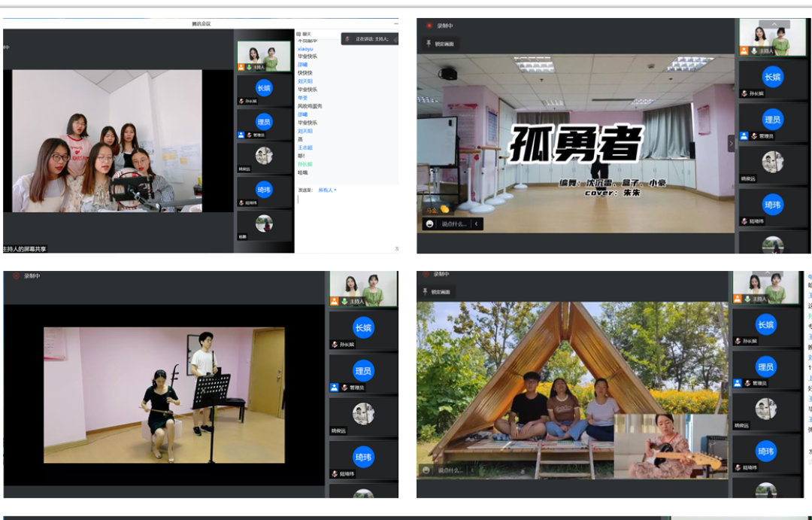Click the 锁定画面 pin button in 孤勇者 window
The width and height of the screenshot is (812, 520).
pyautogui.click(x=438, y=44)
